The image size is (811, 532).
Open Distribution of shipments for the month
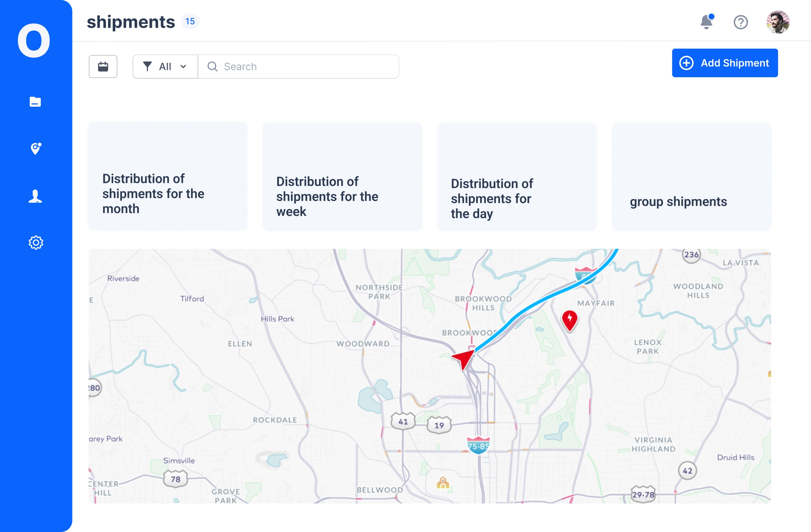tap(168, 176)
